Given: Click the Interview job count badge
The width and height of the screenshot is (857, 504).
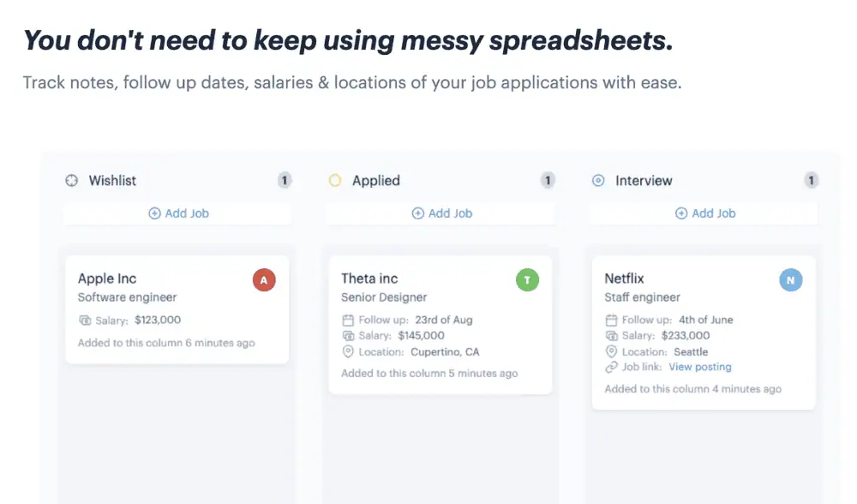Looking at the screenshot, I should click(811, 181).
